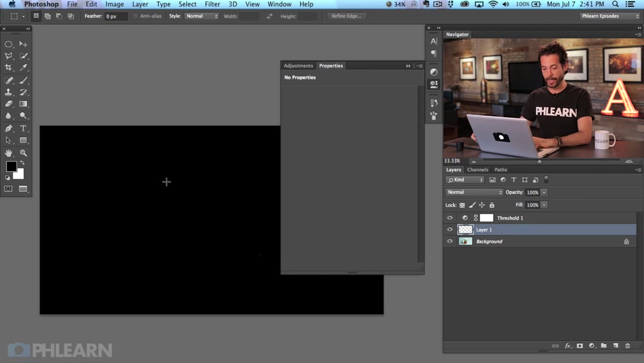Toggle visibility of Layer 1

point(450,230)
